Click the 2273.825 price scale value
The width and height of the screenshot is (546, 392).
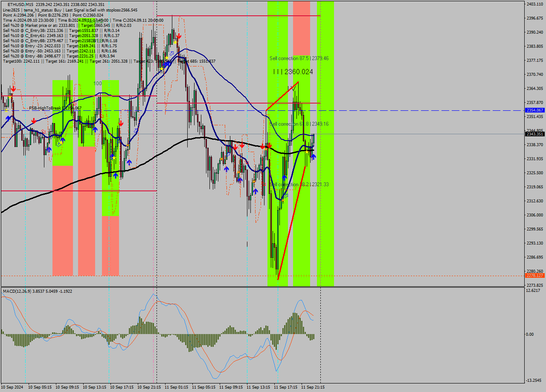pos(535,285)
